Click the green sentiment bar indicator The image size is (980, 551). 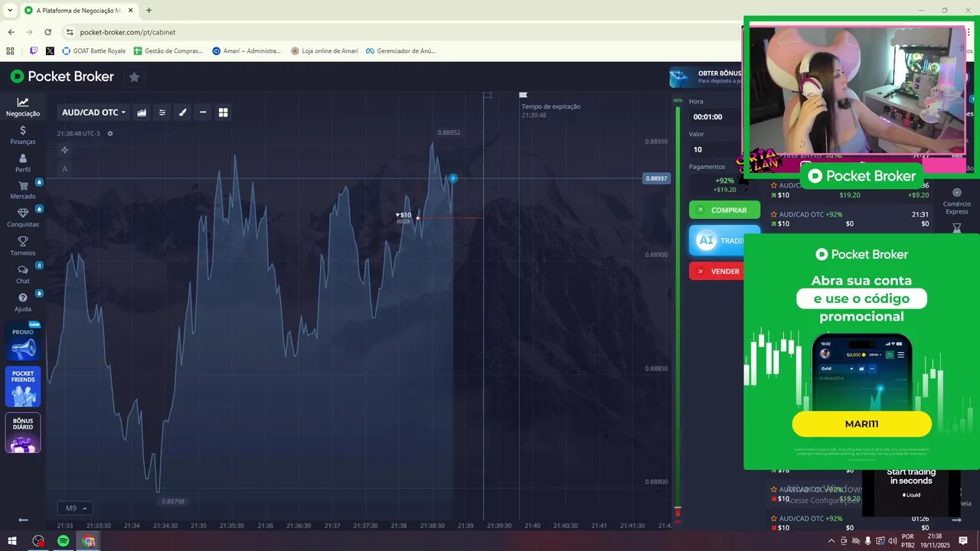(677, 306)
